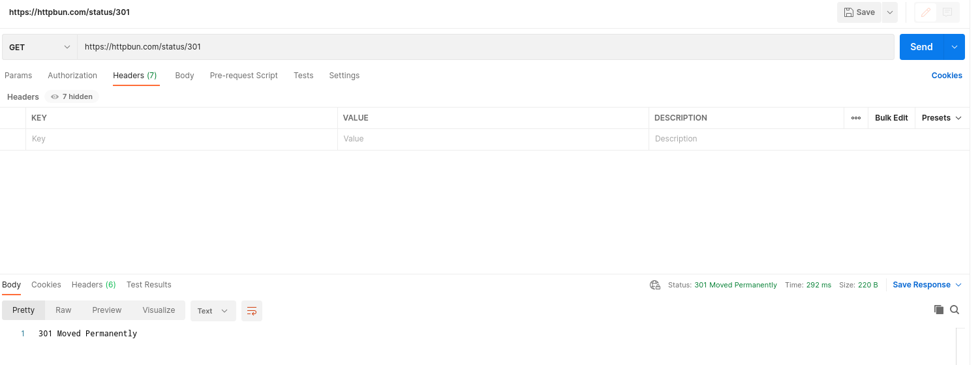Click the header Value input field

493,139
